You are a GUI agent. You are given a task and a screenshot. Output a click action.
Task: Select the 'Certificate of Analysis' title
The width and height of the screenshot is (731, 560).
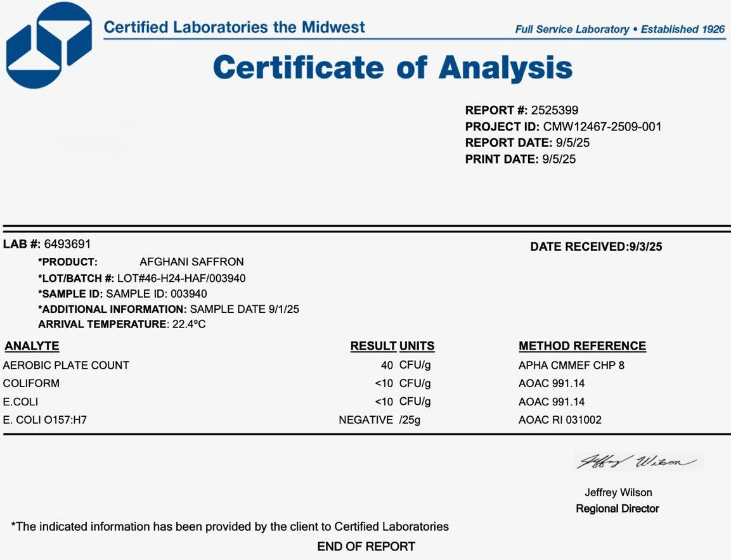pos(392,68)
